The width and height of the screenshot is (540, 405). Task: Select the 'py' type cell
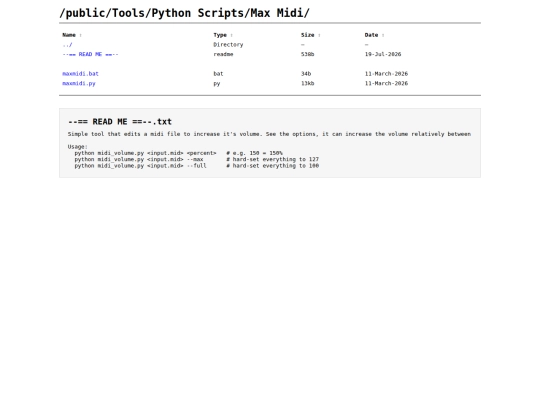[217, 84]
